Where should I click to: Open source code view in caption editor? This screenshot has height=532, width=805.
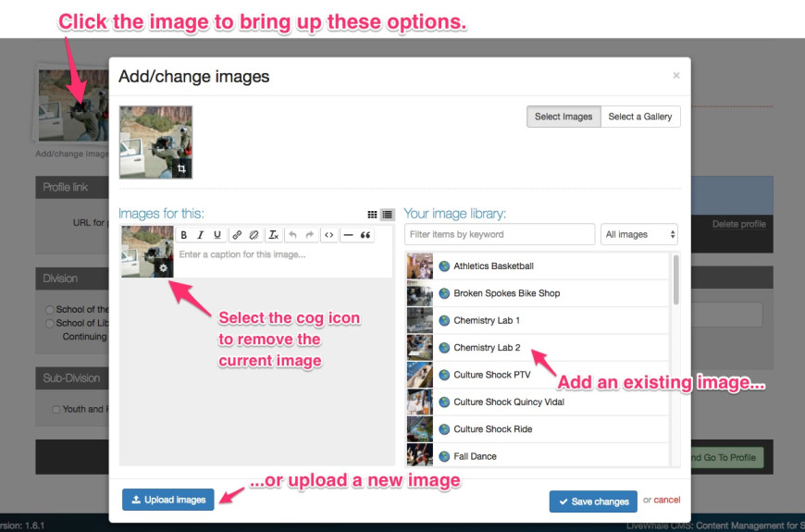coord(328,235)
